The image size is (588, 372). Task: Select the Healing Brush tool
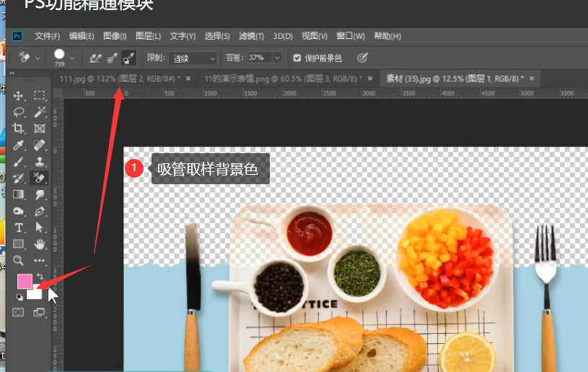coord(40,145)
